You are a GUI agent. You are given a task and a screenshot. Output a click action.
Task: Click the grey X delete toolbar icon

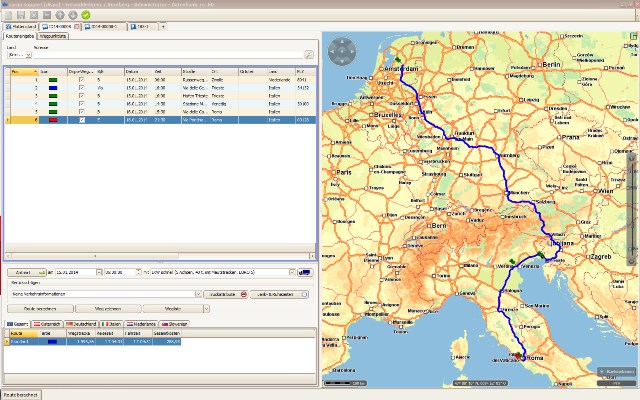tap(34, 16)
